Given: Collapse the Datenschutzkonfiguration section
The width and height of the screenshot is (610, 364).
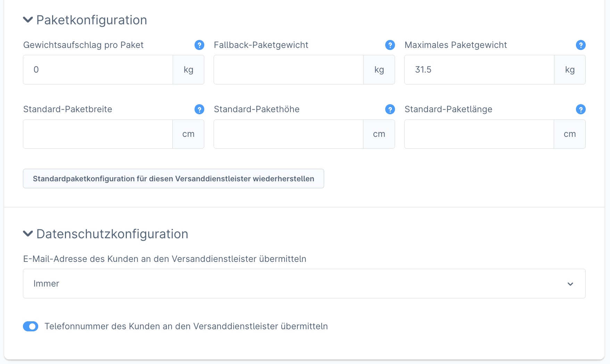Looking at the screenshot, I should pos(28,234).
